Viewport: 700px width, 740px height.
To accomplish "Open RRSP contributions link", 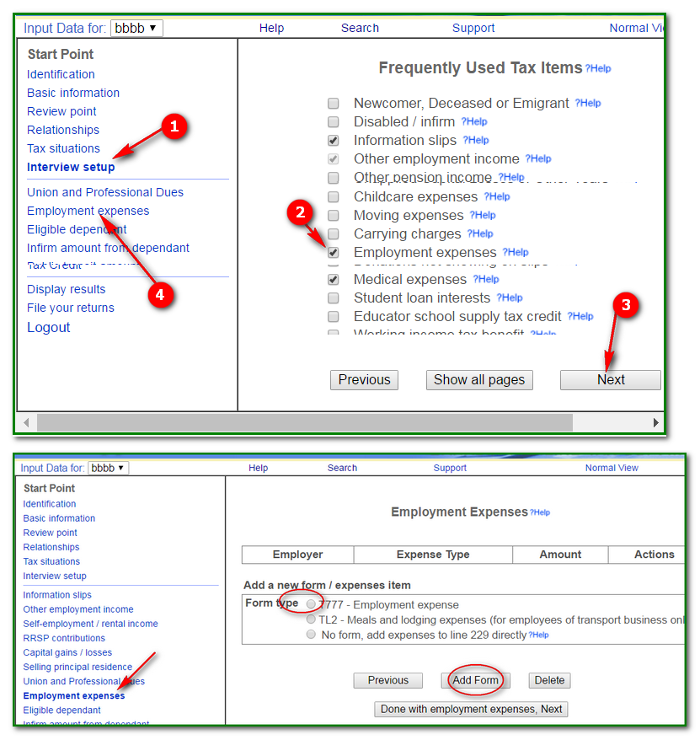I will point(64,638).
